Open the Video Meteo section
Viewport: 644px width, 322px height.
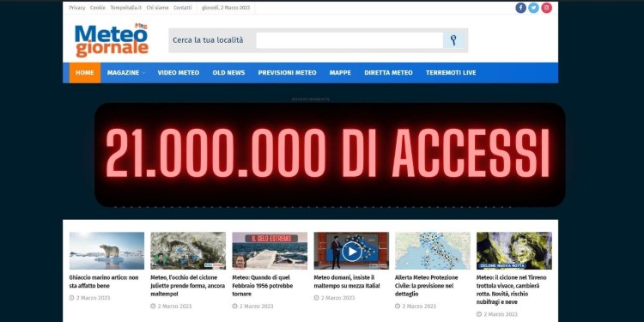[x=179, y=73]
